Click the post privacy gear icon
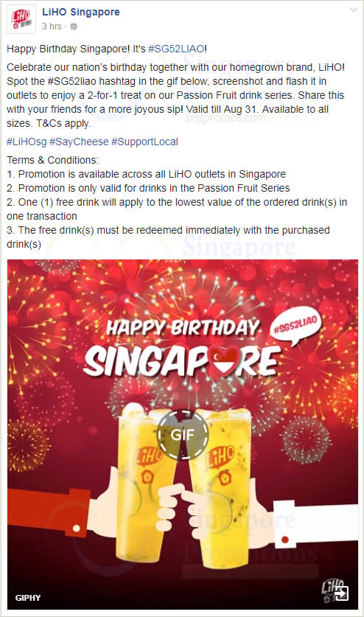Viewport: 364px width, 617px height. tap(73, 27)
